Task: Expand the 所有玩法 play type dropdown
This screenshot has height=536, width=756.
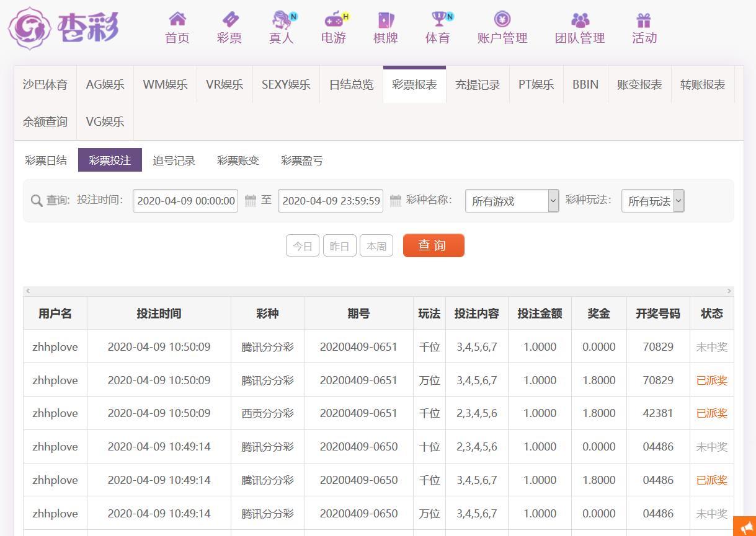Action: tap(652, 201)
